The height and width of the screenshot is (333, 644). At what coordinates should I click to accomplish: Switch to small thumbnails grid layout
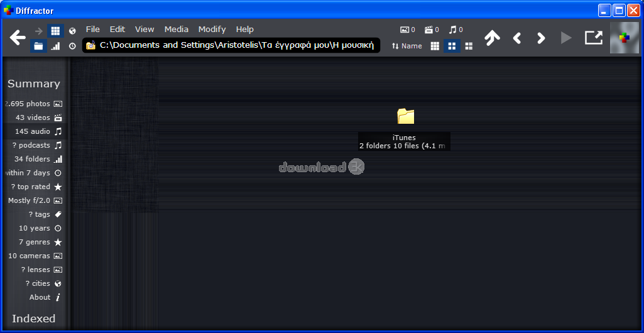[x=435, y=46]
